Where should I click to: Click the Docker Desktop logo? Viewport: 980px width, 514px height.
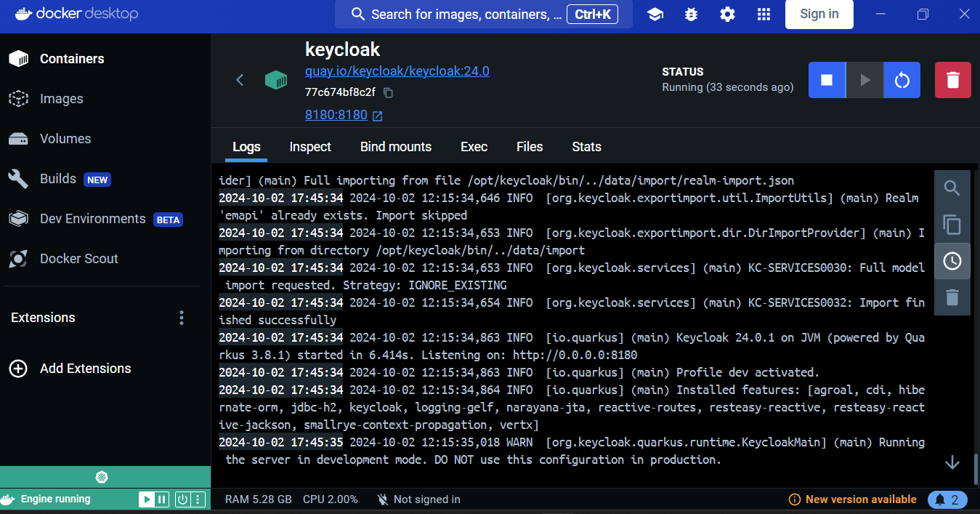click(x=76, y=14)
